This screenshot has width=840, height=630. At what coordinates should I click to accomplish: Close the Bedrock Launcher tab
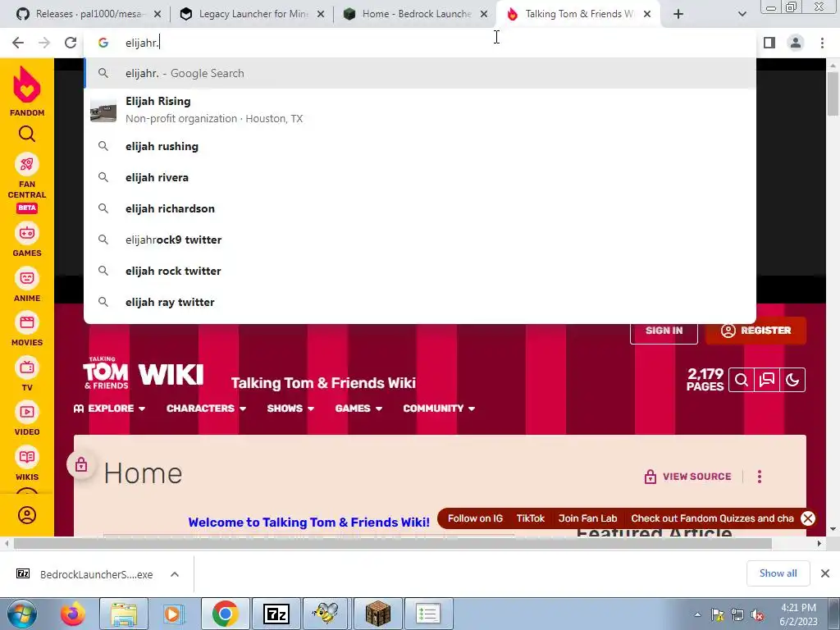[484, 15]
